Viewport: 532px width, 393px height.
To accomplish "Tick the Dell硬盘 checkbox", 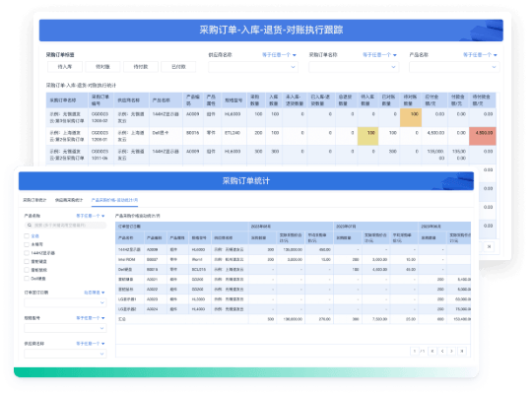I will coord(27,279).
